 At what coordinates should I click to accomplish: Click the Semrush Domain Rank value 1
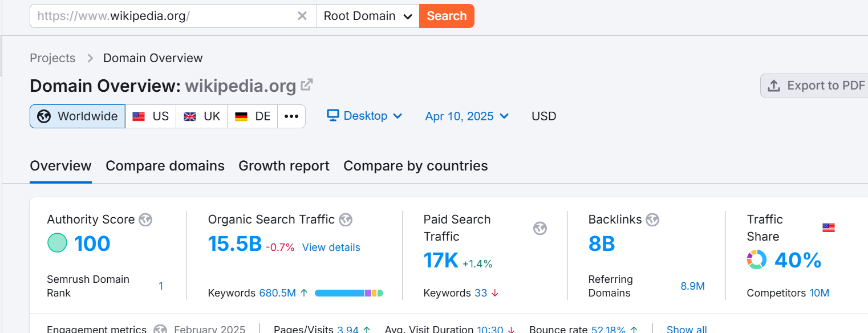tap(161, 286)
